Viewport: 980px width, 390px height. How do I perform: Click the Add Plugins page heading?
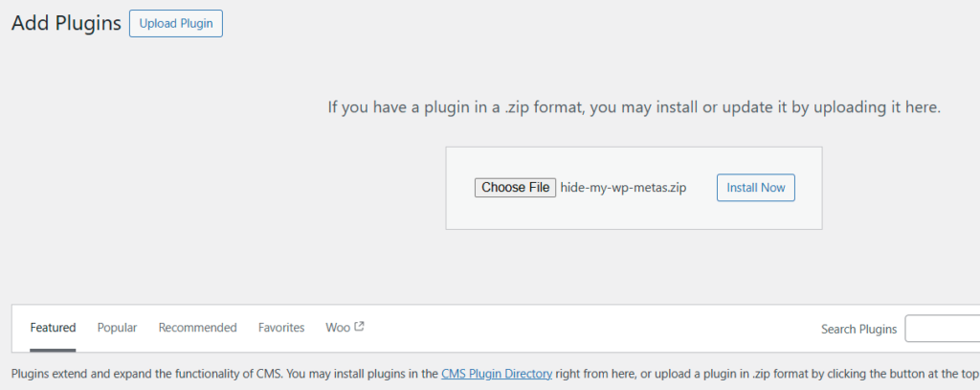[66, 23]
